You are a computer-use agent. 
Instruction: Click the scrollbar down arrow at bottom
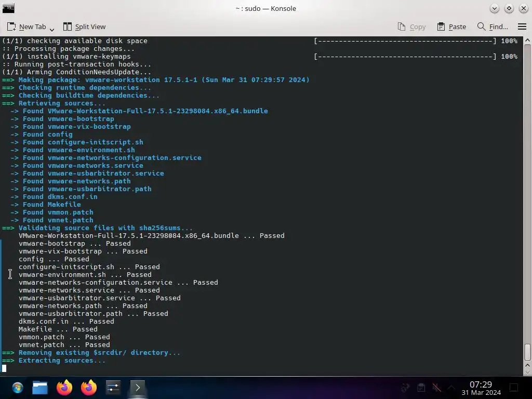pos(527,373)
